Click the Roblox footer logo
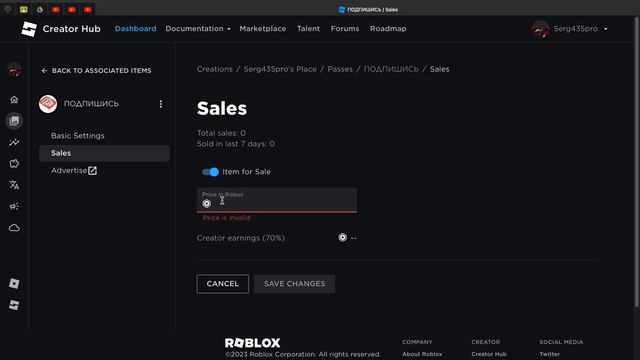This screenshot has height=360, width=640. [x=253, y=343]
